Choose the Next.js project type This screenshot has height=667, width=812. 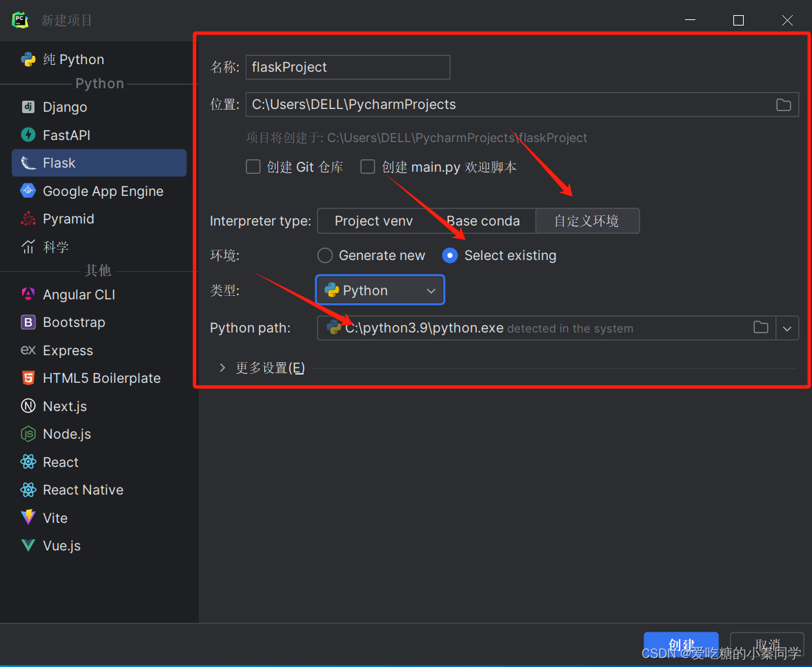pos(99,406)
